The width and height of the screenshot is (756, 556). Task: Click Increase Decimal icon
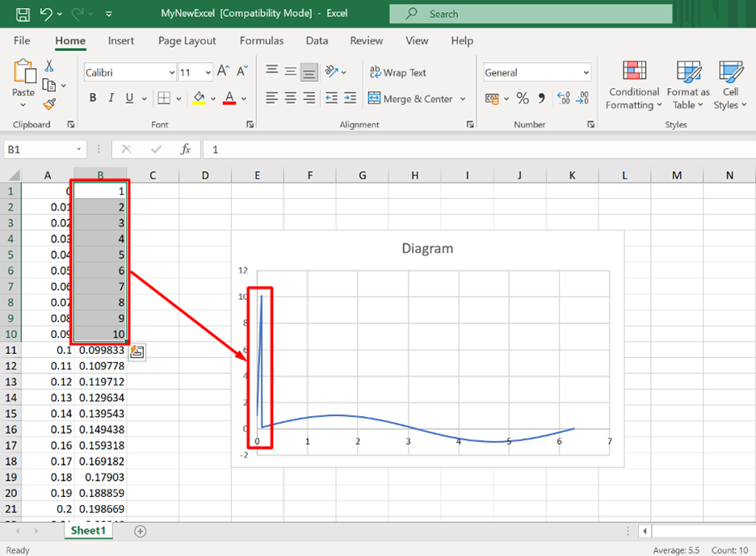[x=564, y=98]
